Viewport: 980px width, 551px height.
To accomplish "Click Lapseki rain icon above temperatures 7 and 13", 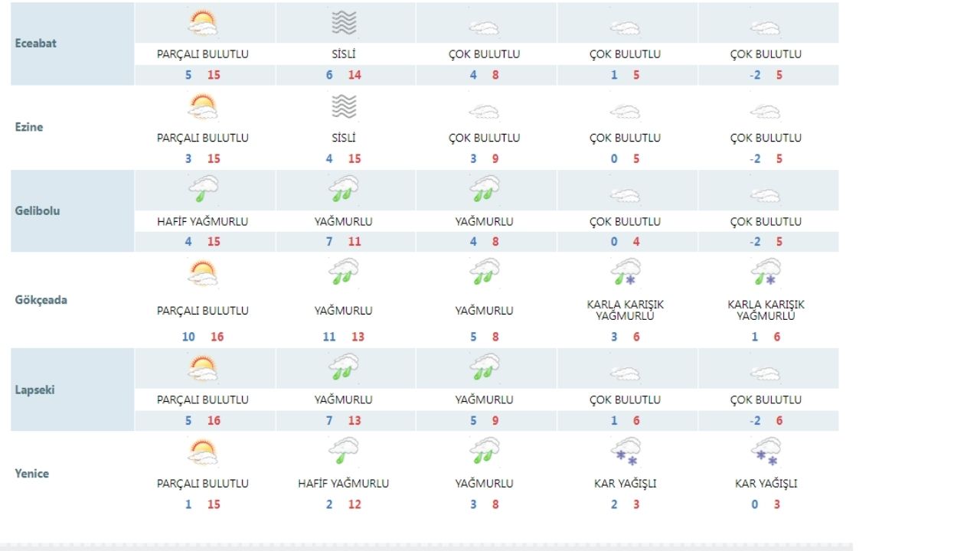I will coord(344,367).
